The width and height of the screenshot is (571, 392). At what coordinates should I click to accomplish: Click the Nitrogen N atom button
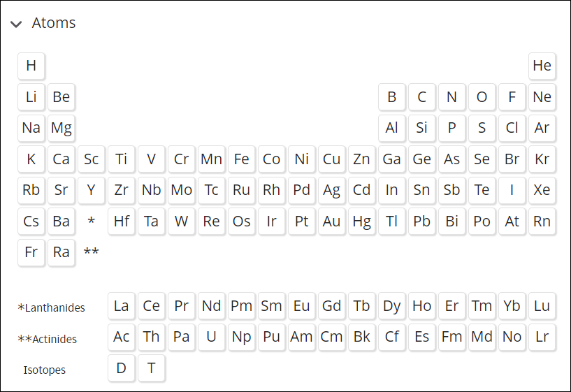(x=452, y=97)
